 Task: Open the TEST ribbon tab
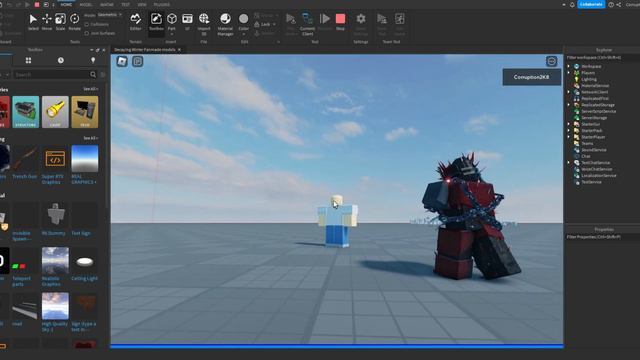coord(126,4)
